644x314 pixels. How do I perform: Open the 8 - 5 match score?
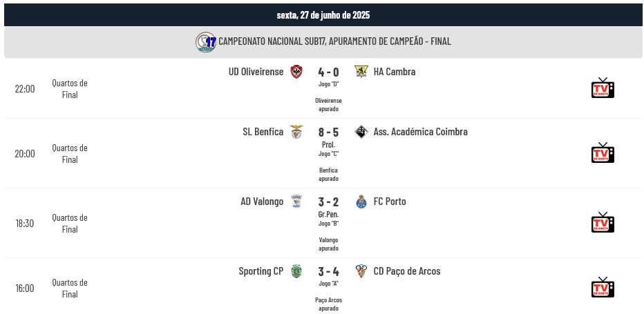[329, 133]
